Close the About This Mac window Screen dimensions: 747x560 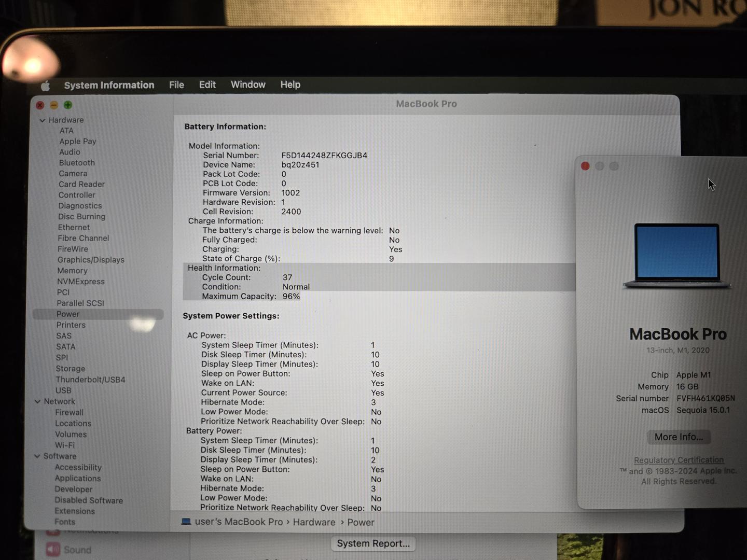(585, 166)
